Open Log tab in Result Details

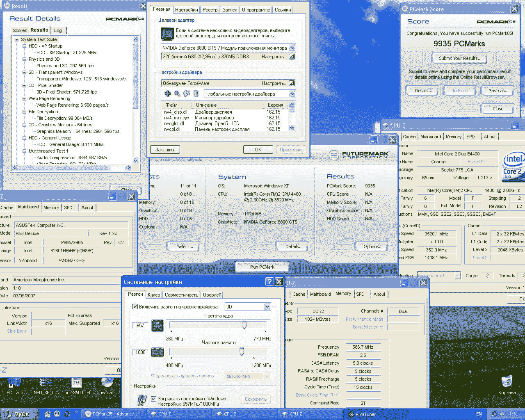(58, 30)
